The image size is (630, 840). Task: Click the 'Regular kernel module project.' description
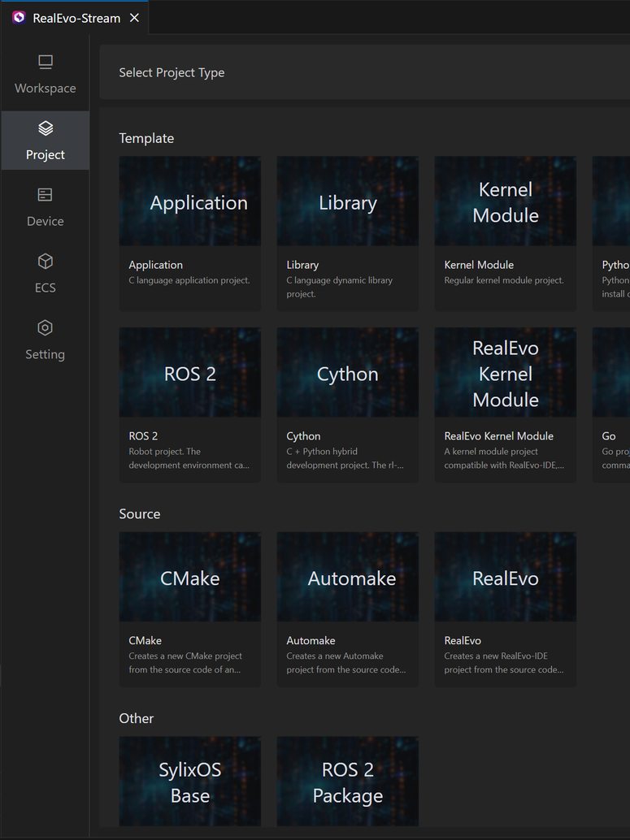coord(504,280)
